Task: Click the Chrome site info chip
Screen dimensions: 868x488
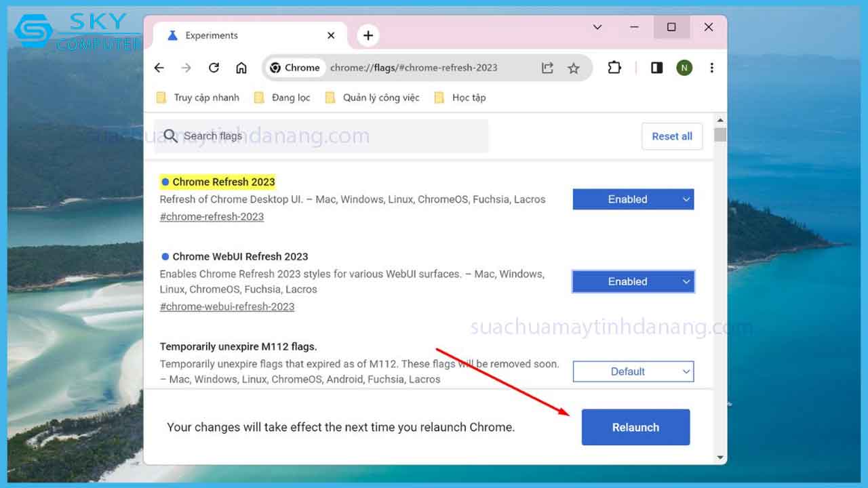Action: [x=295, y=68]
